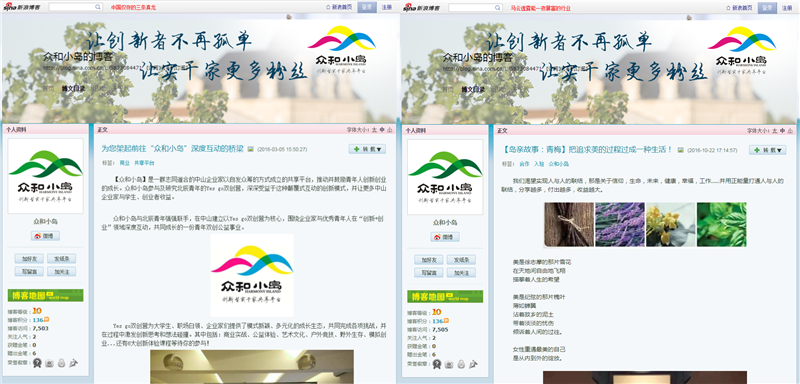Image resolution: width=800 pixels, height=384 pixels.
Task: Open right article title 岛亲故事：青梅
Action: click(x=588, y=150)
